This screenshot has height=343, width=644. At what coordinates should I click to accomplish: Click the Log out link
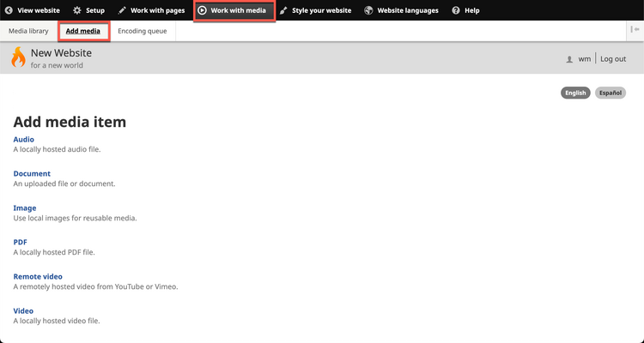[613, 59]
